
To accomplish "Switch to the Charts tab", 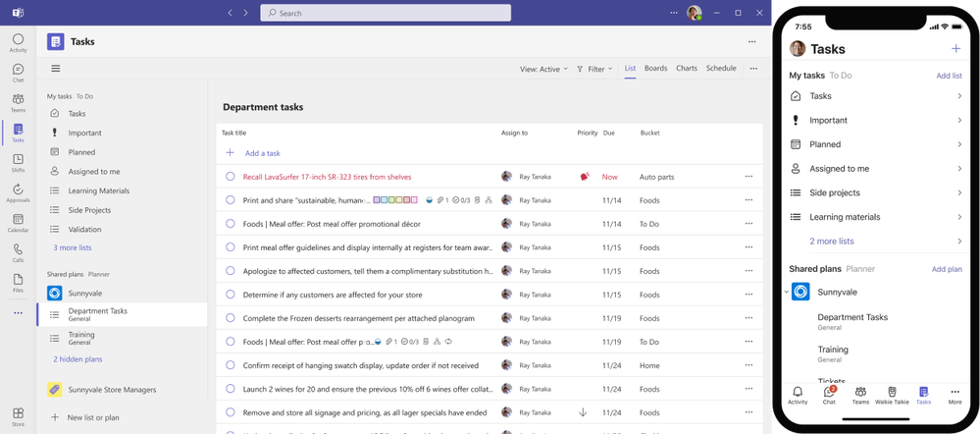I will (x=687, y=68).
